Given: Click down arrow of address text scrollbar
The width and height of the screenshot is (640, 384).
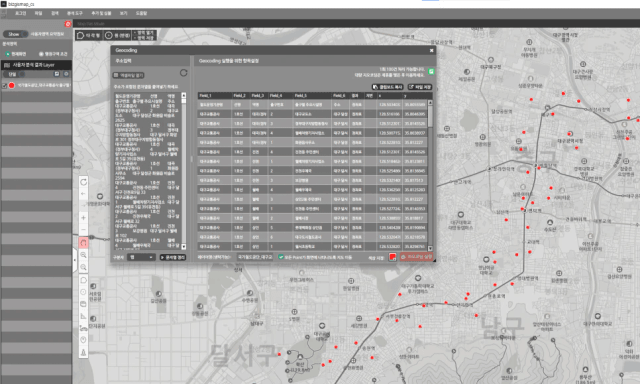Looking at the screenshot, I should [x=183, y=246].
